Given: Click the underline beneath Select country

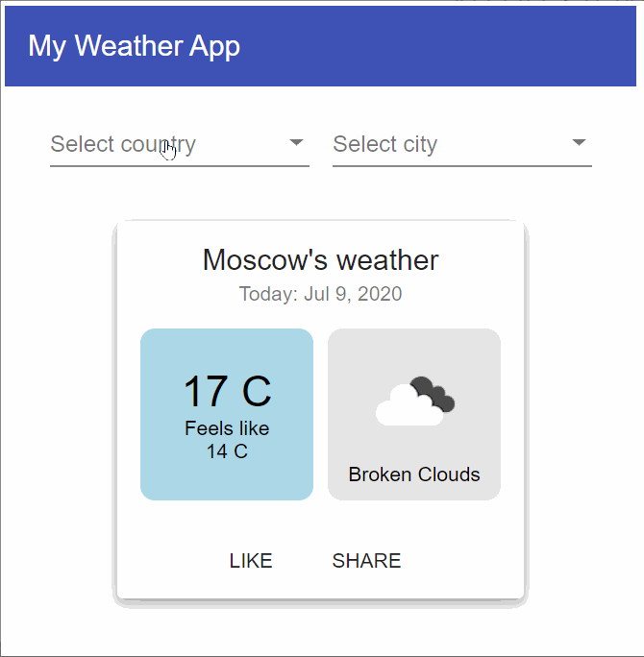Looking at the screenshot, I should (x=180, y=166).
